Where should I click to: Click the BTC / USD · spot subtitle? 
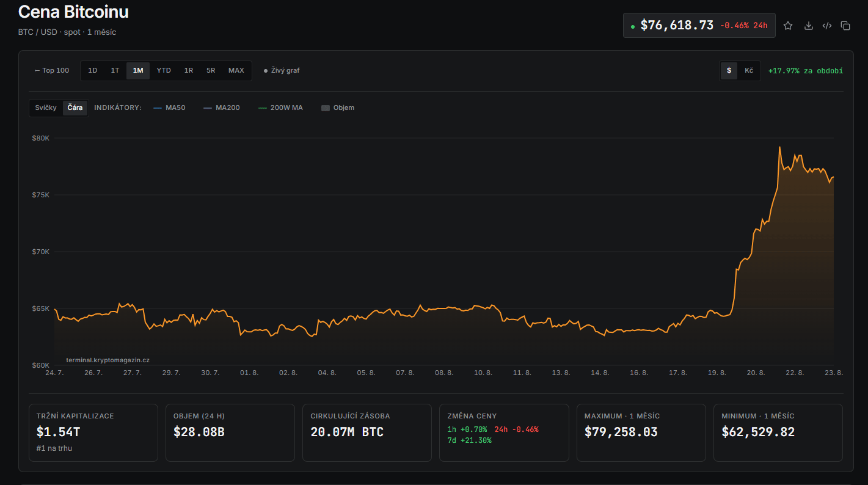pos(67,32)
